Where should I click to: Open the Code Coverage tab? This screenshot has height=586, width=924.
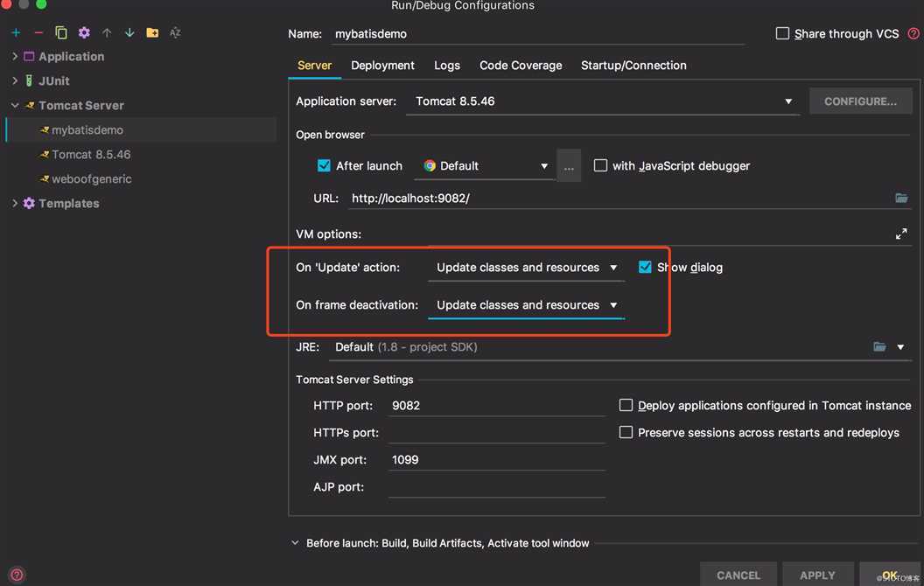(521, 66)
